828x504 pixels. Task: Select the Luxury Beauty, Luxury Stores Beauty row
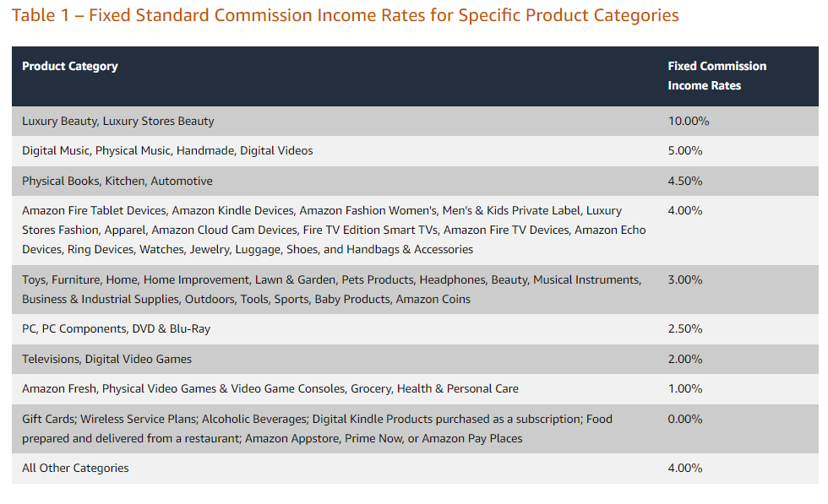(415, 121)
